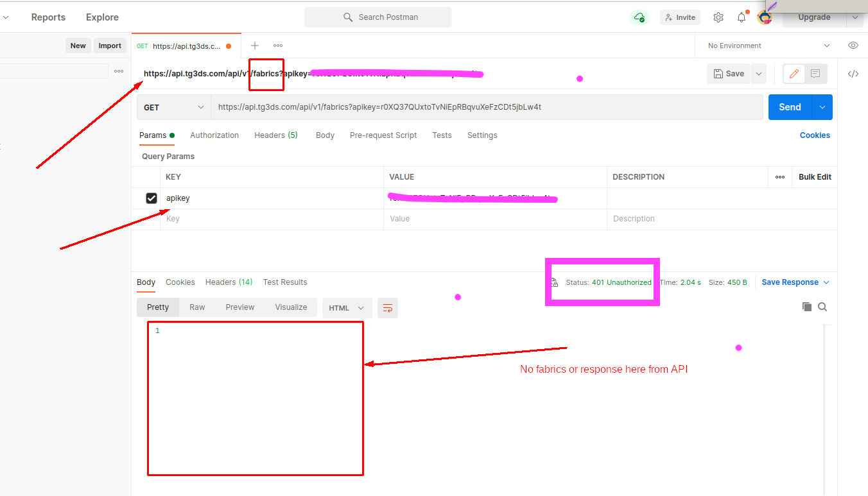
Task: Switch to the Params tab
Action: [157, 135]
